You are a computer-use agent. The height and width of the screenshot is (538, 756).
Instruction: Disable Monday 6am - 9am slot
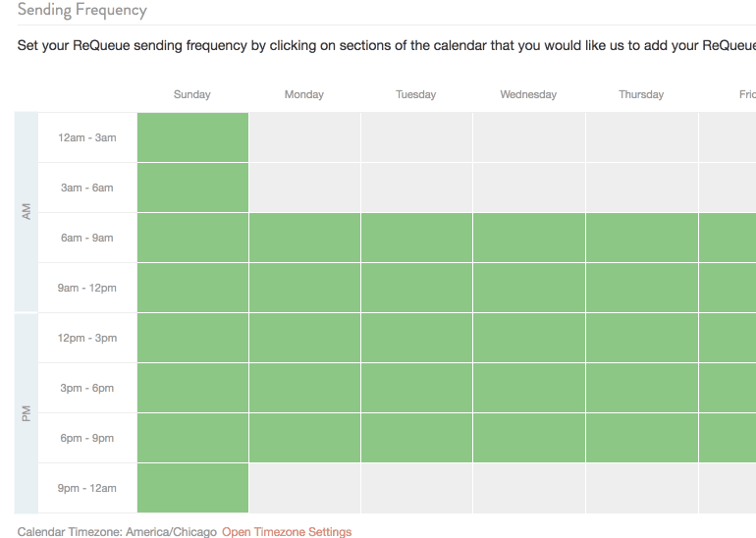pos(304,238)
